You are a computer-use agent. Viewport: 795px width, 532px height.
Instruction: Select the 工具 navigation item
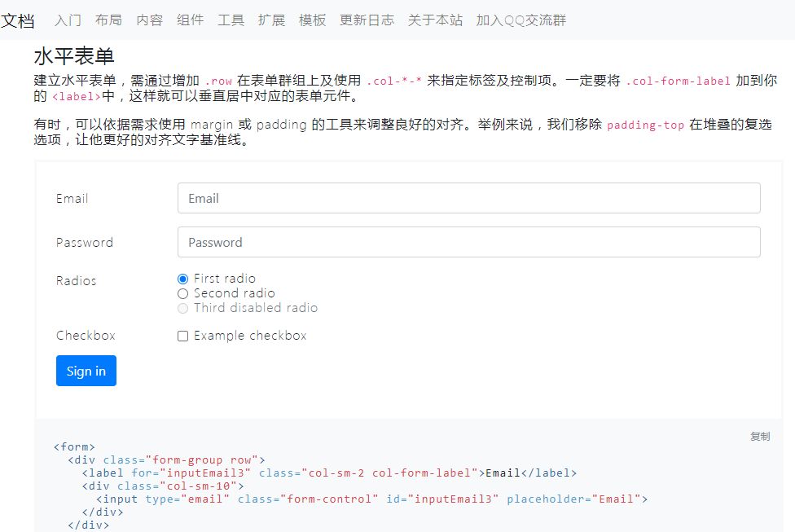pos(231,20)
